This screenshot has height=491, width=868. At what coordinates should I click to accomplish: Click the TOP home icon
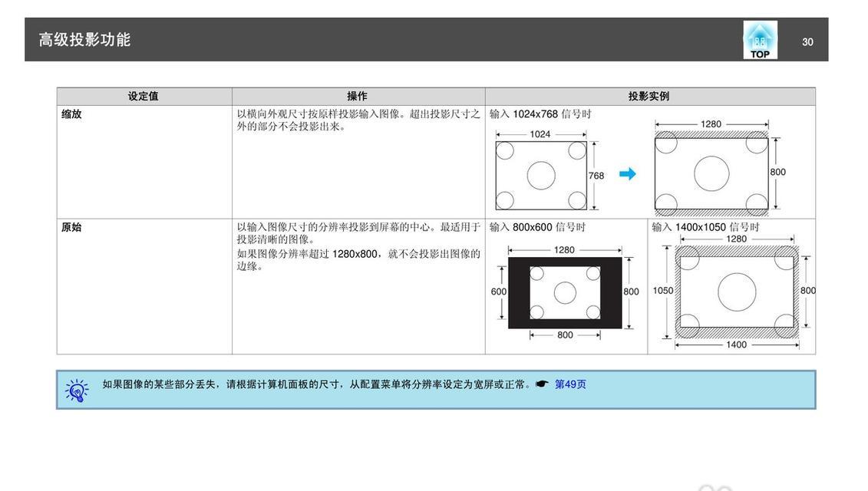click(x=760, y=40)
